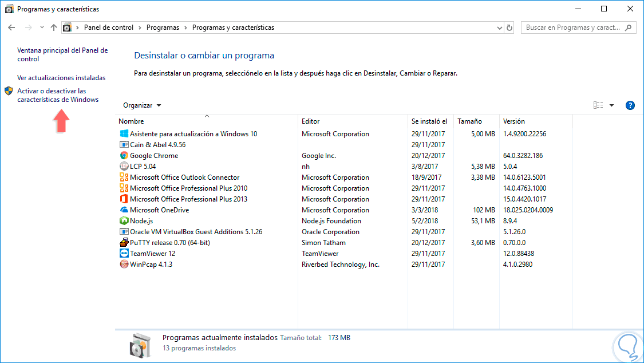Screen dimensions: 644x363
Task: Select LCP 5.04 entry
Action: click(x=143, y=166)
